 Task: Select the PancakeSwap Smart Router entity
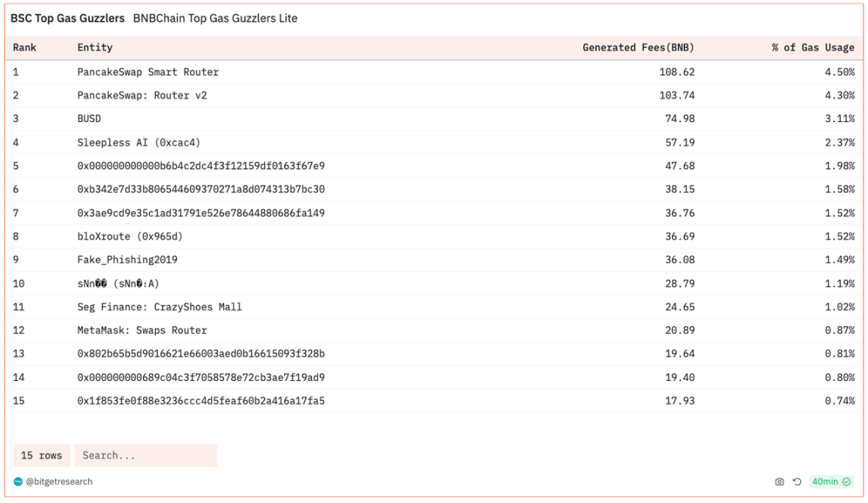point(148,72)
